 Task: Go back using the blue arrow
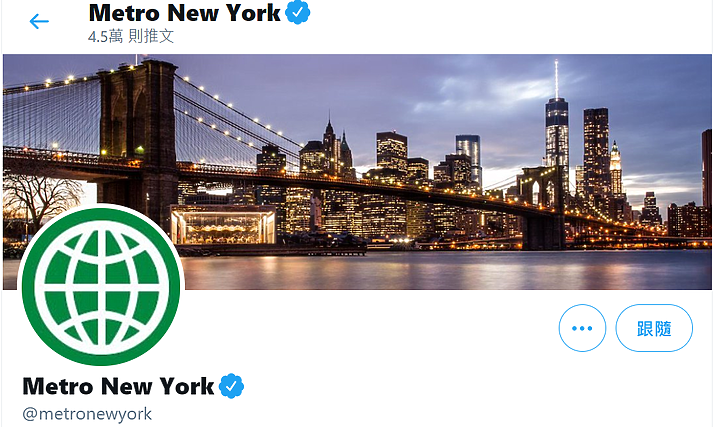[39, 21]
